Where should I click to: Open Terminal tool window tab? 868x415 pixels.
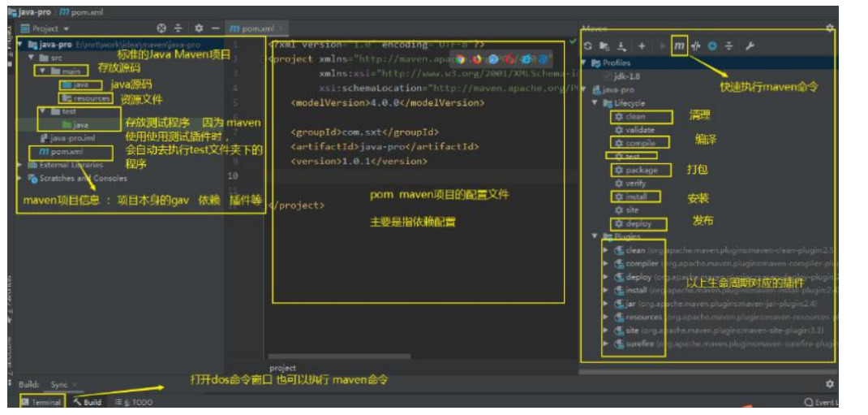42,402
